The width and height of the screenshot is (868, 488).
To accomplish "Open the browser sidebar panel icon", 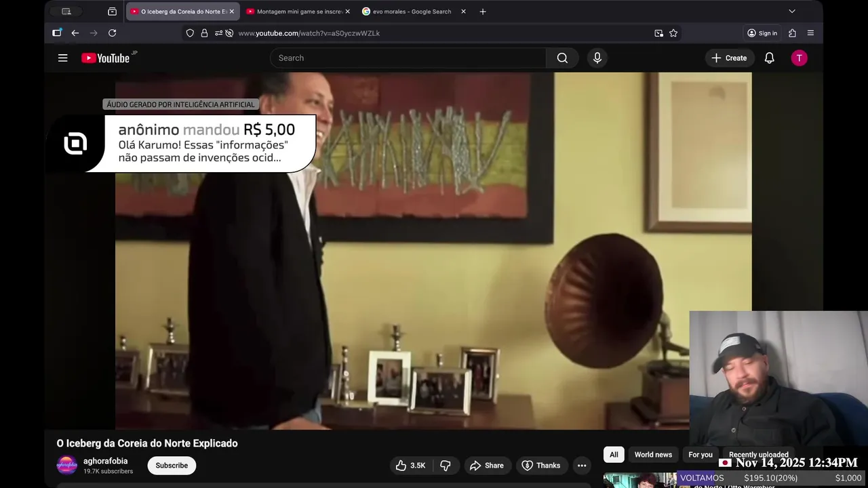I will point(57,33).
